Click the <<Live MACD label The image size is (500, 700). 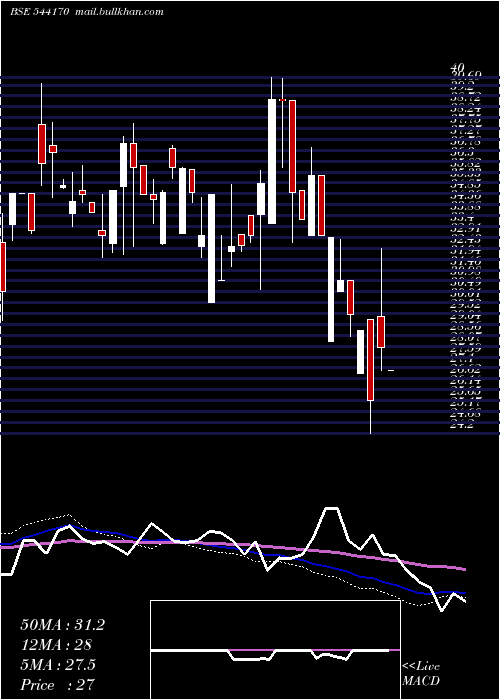point(421,674)
